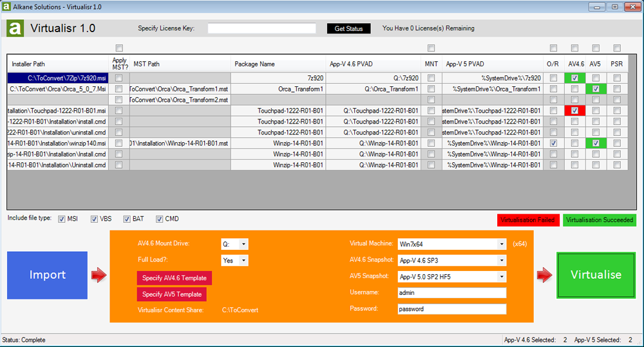644x347 pixels.
Task: Click the App-V 4.6 PVAD column header
Action: tap(374, 64)
